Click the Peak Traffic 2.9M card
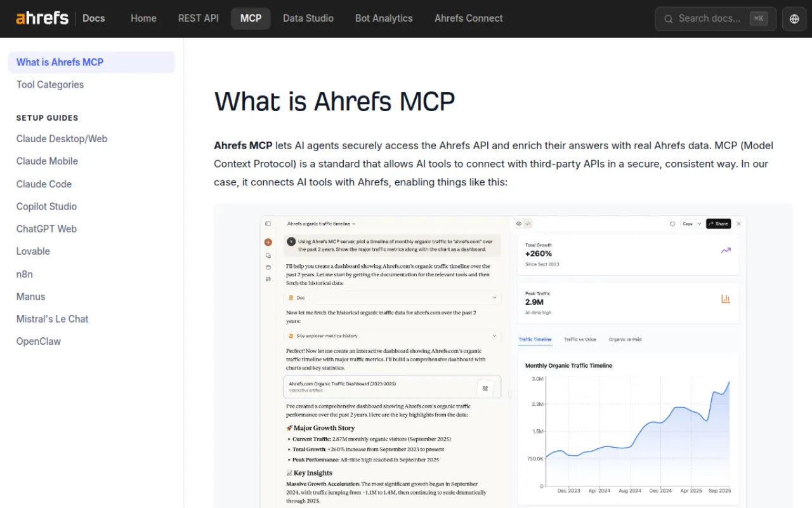Image resolution: width=812 pixels, height=508 pixels. (628, 303)
